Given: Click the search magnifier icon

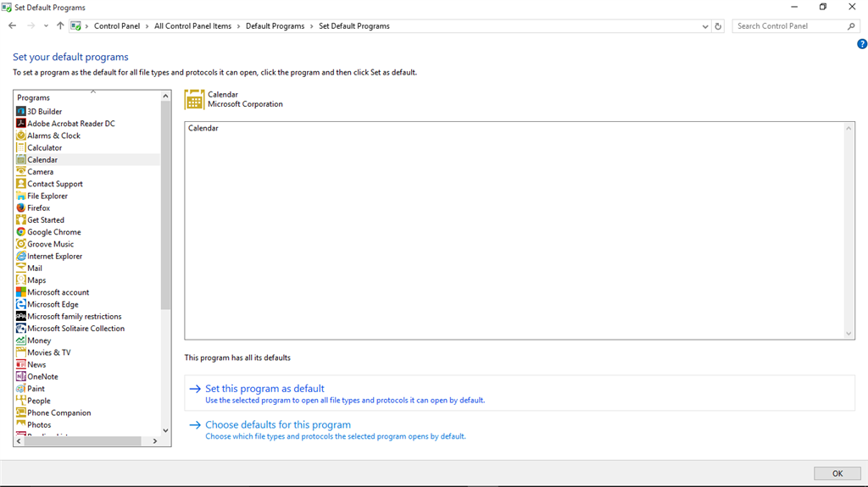Looking at the screenshot, I should click(851, 26).
